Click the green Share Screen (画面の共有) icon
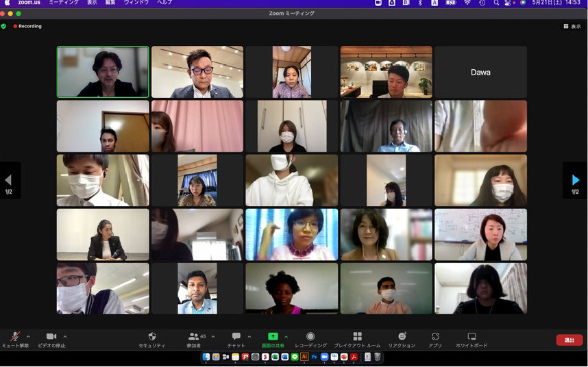The image size is (588, 367). (x=273, y=337)
